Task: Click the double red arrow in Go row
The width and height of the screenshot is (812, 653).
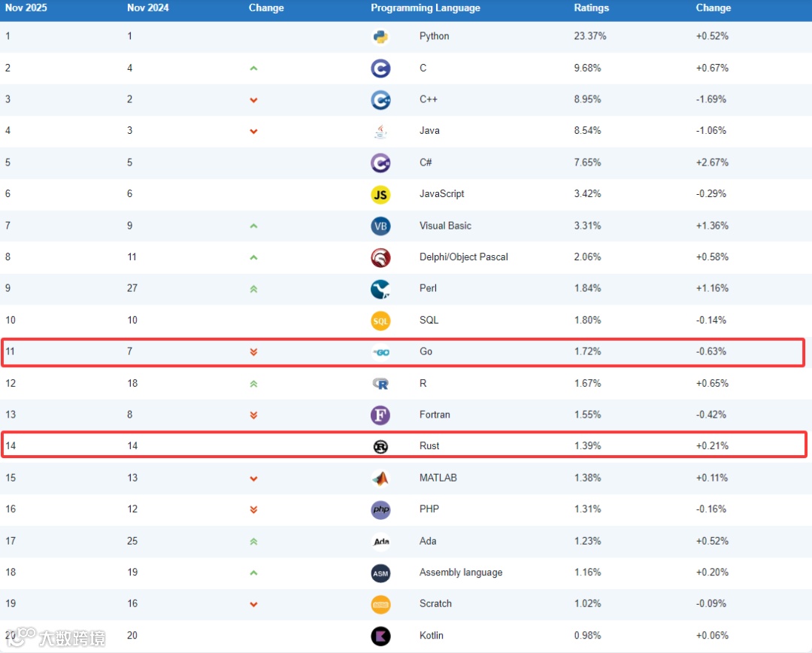Action: coord(254,352)
